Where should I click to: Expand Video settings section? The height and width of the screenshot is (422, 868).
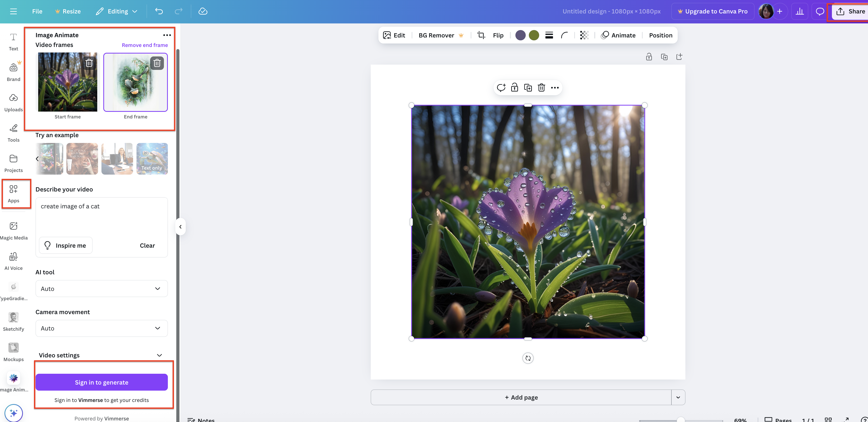coord(101,355)
